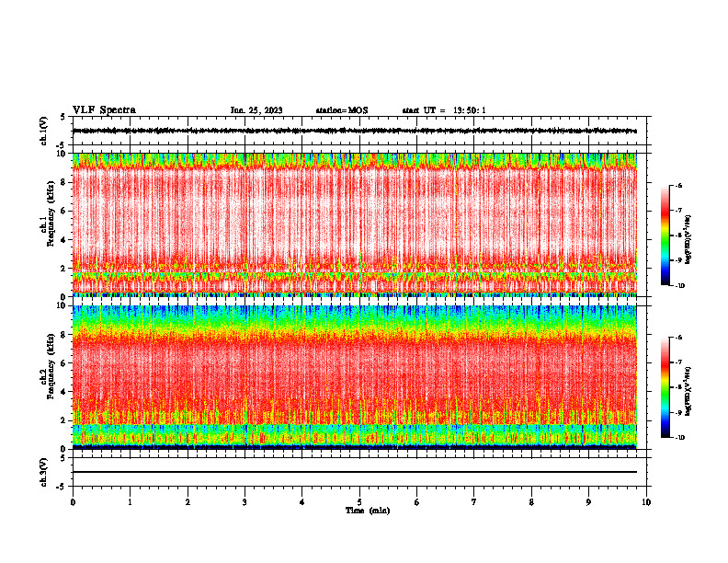Click time axis tick label "9"
The height and width of the screenshot is (563, 728).
(x=588, y=502)
